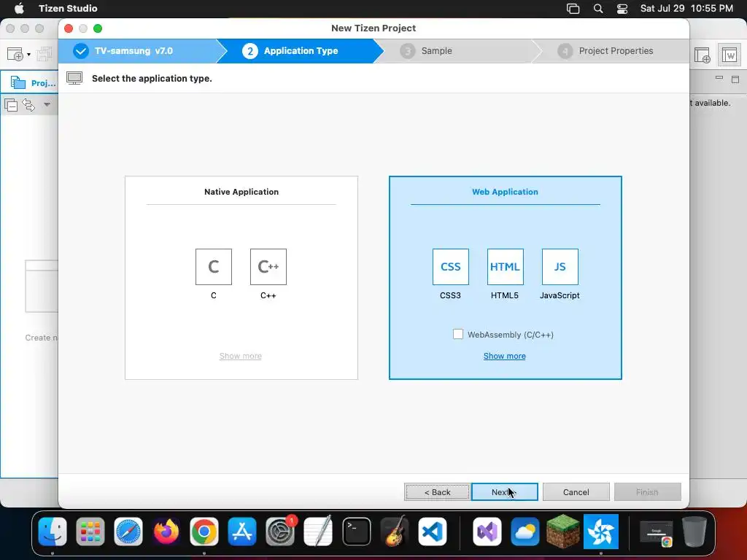Open Visual Studio Code from the Dock

click(433, 532)
